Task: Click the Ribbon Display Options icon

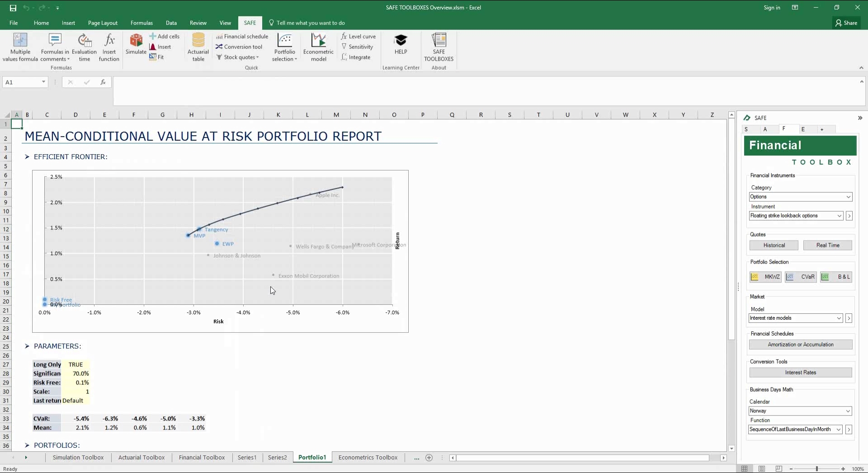Action: 795,8
